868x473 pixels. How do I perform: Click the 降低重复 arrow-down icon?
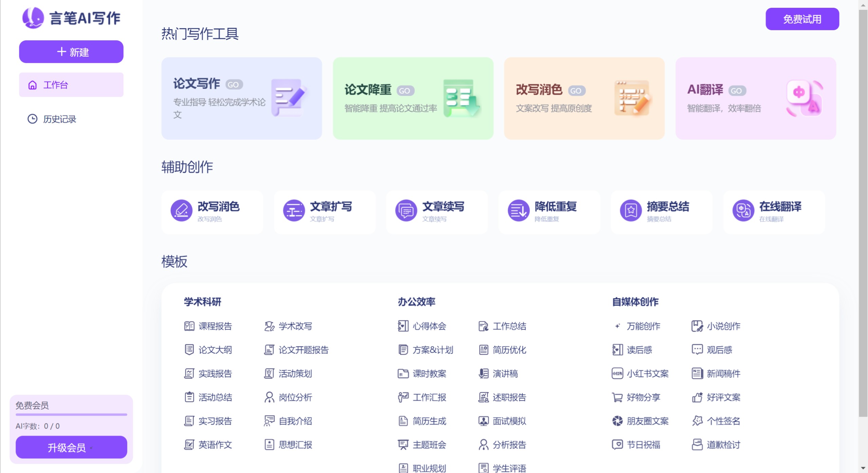coord(518,211)
